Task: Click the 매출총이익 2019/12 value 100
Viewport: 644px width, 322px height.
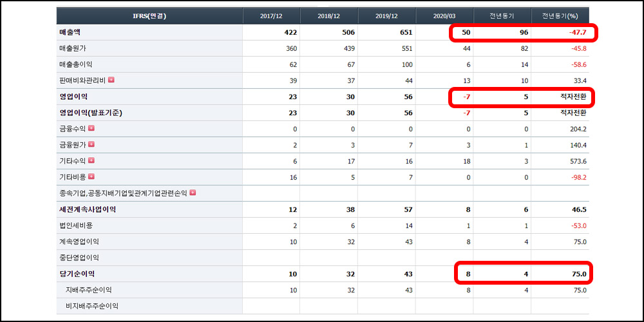Action: click(x=407, y=64)
